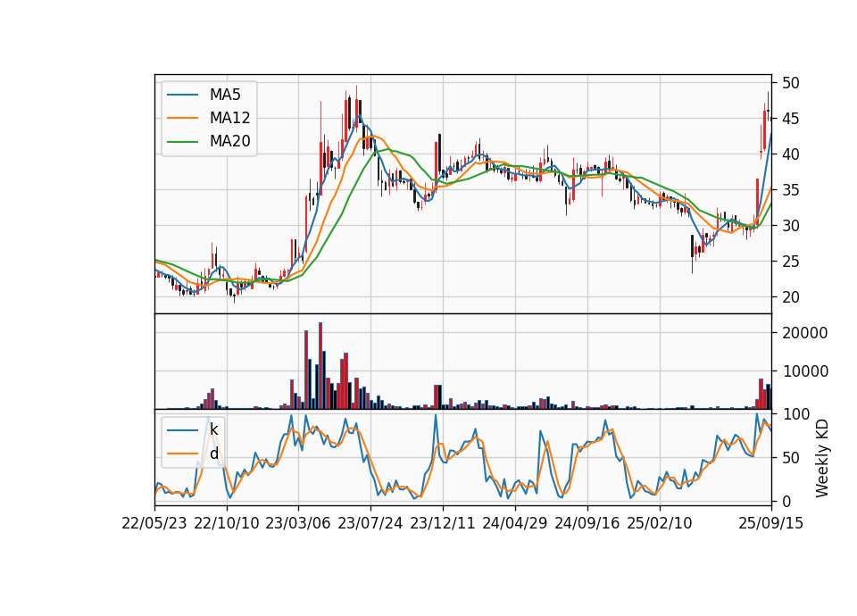This screenshot has width=857, height=616.
Task: Click the KD axis value 0
Action: tap(786, 501)
